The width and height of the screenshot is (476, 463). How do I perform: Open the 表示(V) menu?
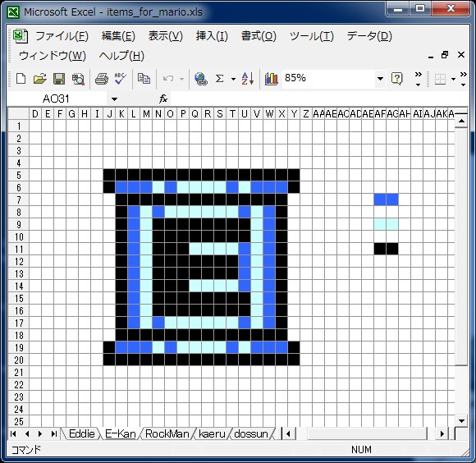coord(166,36)
